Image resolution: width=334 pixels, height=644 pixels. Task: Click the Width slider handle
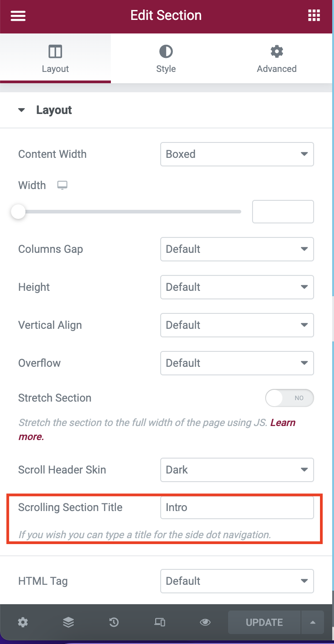tap(18, 212)
